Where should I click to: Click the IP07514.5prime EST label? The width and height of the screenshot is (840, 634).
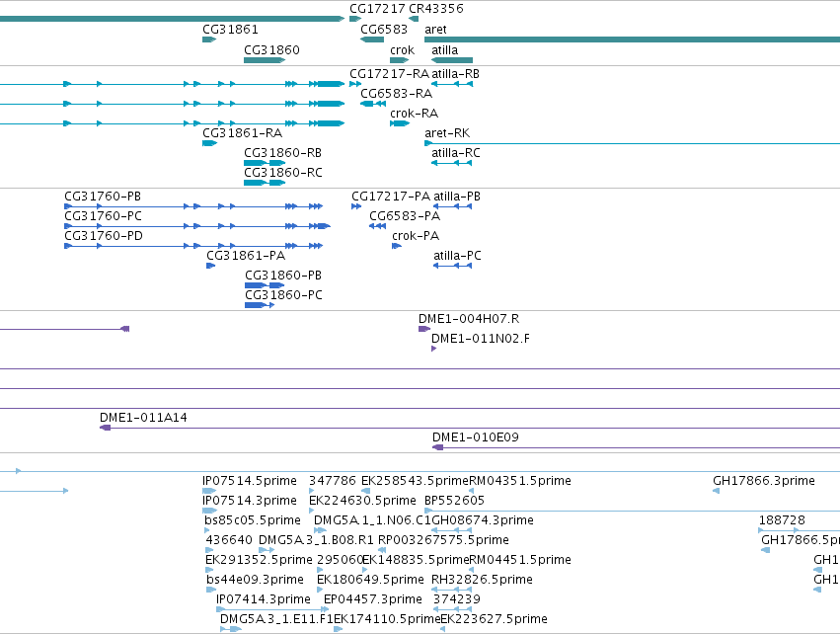coord(250,481)
